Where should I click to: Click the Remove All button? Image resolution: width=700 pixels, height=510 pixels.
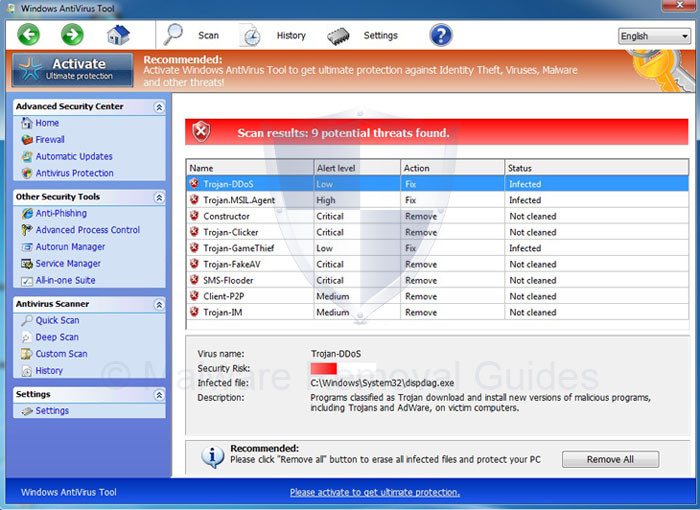tap(610, 459)
